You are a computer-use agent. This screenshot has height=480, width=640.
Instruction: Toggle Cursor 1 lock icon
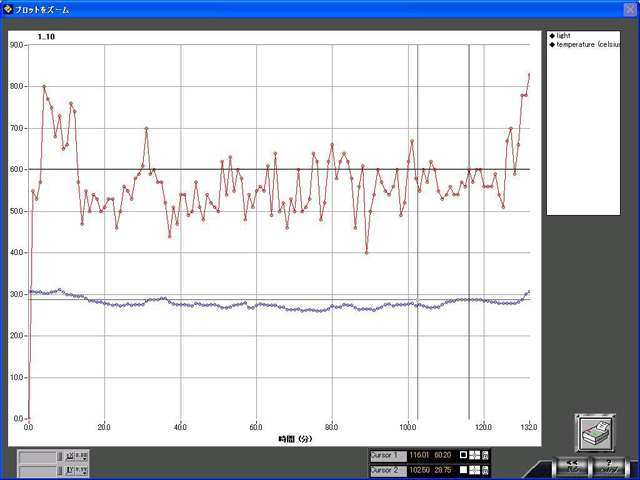(x=485, y=455)
